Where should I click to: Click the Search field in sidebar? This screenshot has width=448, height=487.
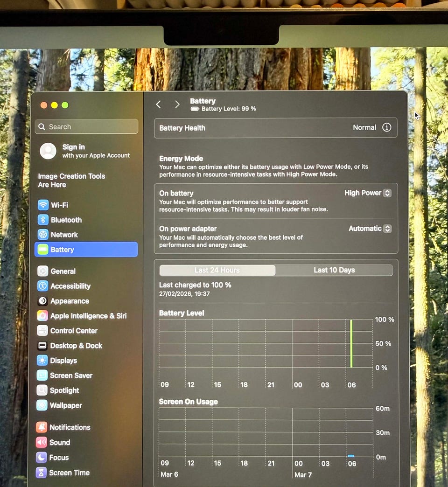(87, 127)
